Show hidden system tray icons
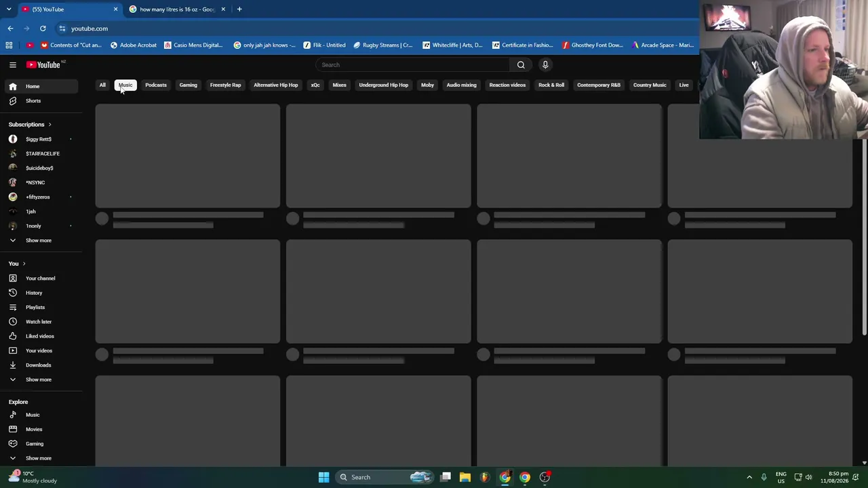The height and width of the screenshot is (488, 868). tap(749, 477)
